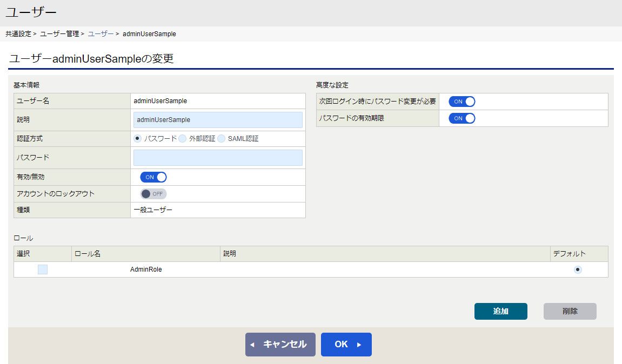Focus the パスワード input field
The width and height of the screenshot is (622, 364).
click(218, 157)
